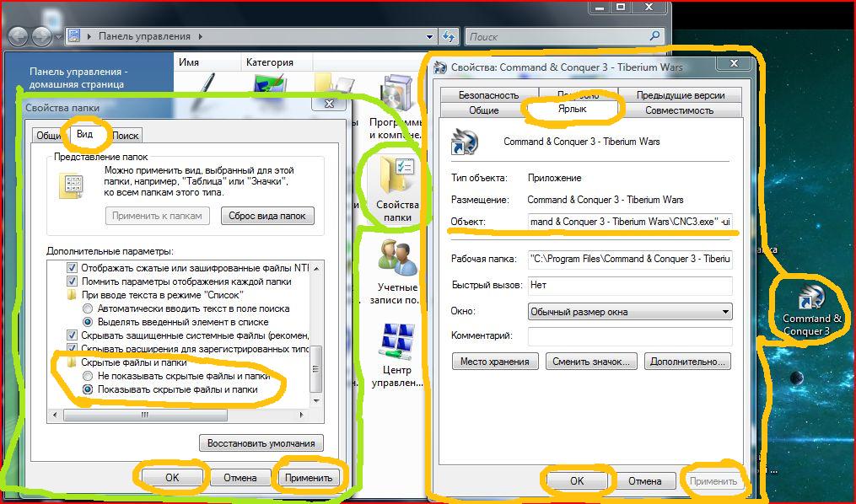Click Дополнительно button in shortcut properties
Viewport: 856px width, 504px height.
687,361
